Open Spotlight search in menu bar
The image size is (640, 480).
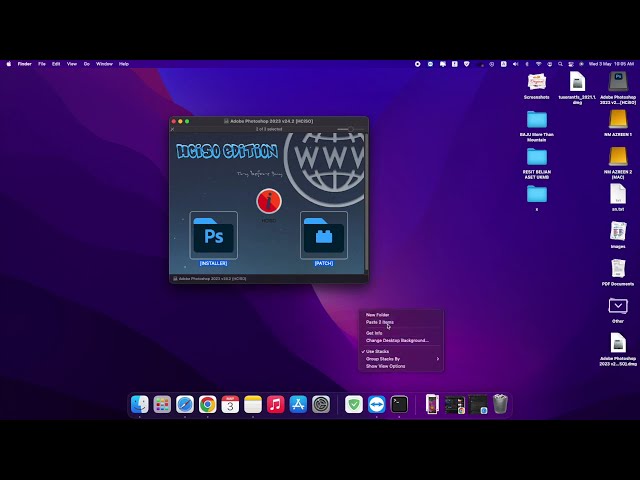[x=560, y=64]
